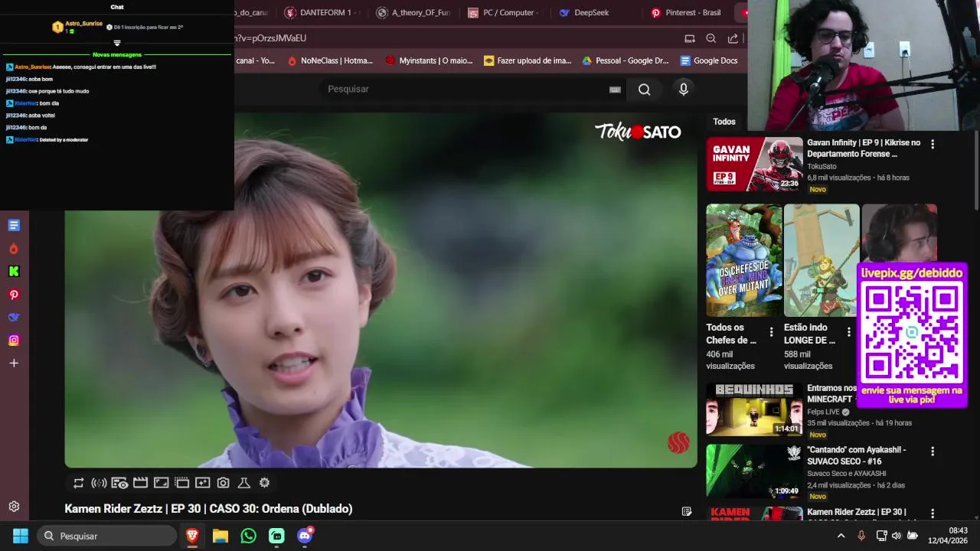Image resolution: width=980 pixels, height=551 pixels.
Task: Open the Todos os Chefes de Crash thumbnail
Action: [x=743, y=260]
